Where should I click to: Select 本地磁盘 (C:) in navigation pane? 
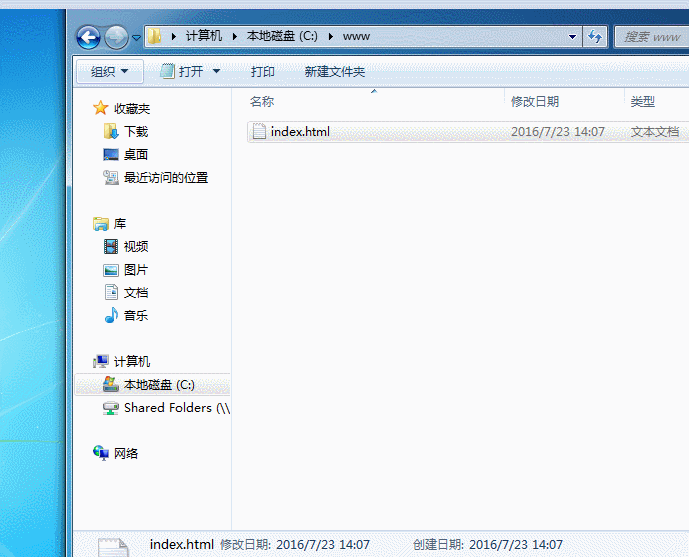[159, 385]
